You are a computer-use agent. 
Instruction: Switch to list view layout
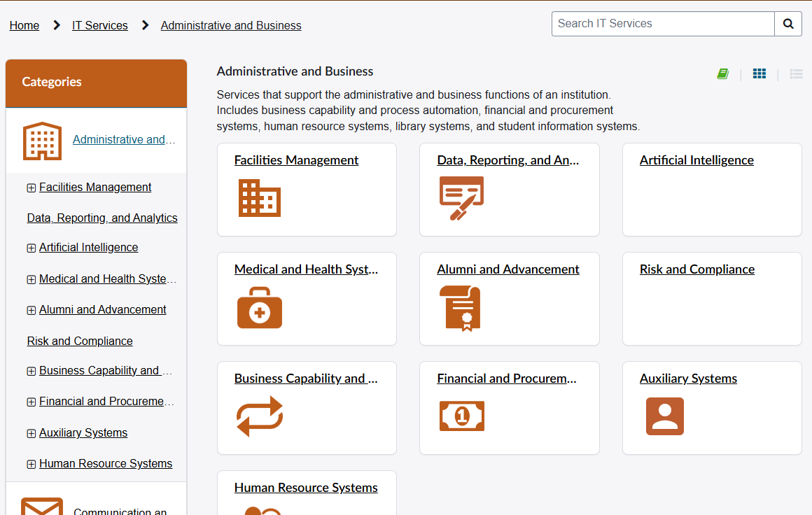click(x=796, y=74)
